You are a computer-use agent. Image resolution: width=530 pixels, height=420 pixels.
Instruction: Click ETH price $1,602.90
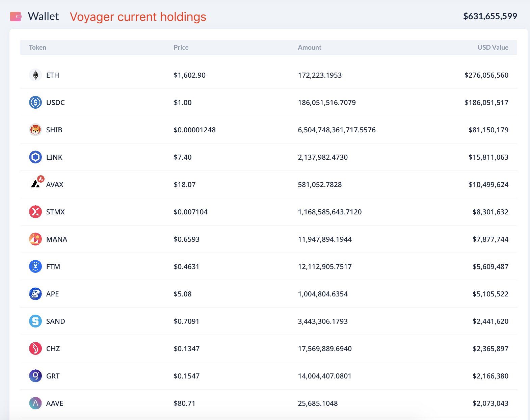click(x=189, y=75)
